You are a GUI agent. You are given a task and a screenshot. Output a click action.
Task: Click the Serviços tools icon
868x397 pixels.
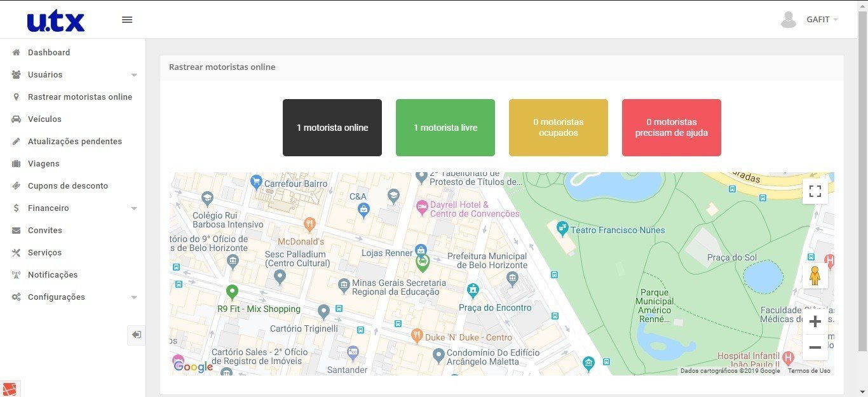tap(16, 253)
